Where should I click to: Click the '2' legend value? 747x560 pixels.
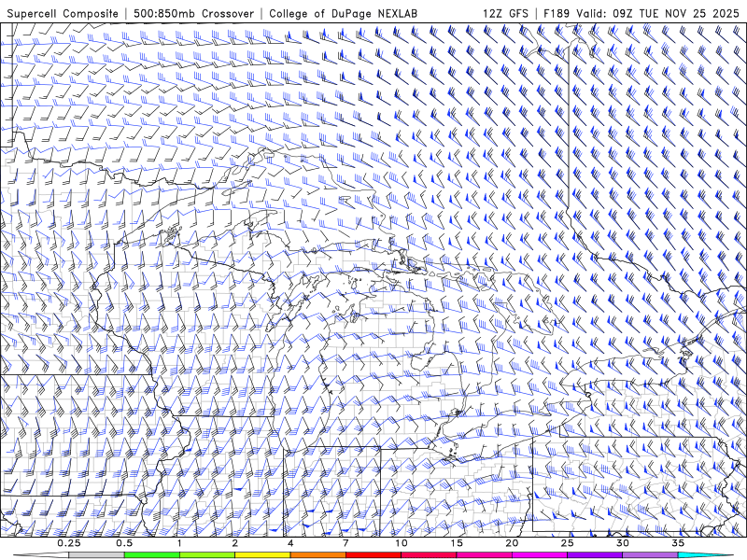(235, 543)
